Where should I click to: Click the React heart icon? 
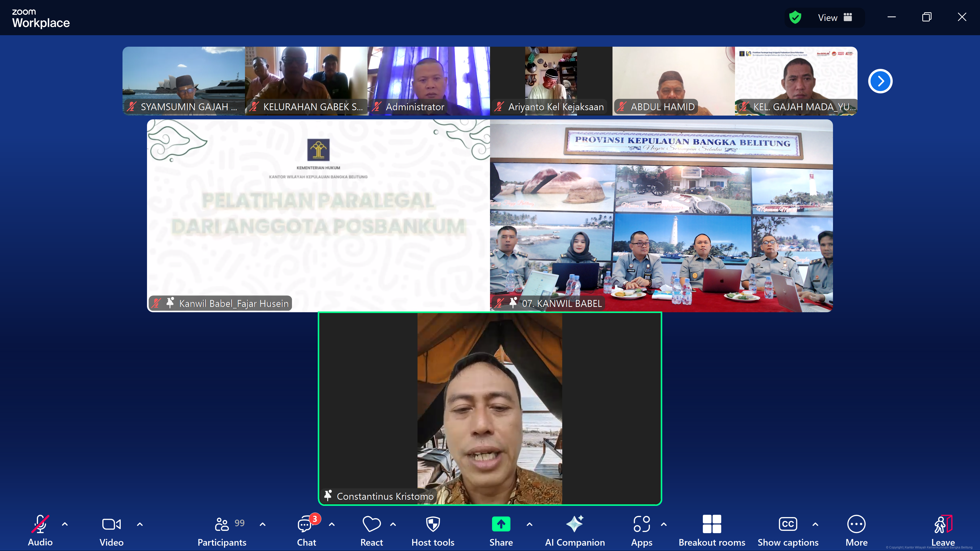[371, 525]
